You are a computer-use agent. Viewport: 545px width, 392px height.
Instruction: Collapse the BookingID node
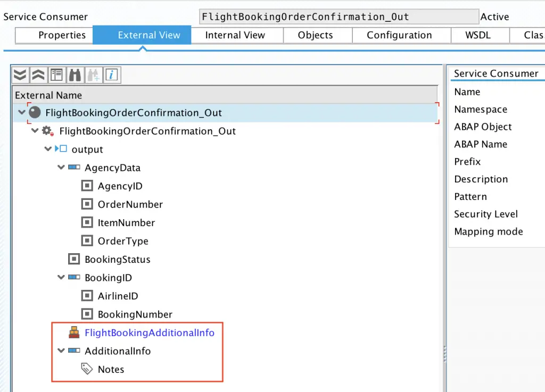click(x=61, y=278)
